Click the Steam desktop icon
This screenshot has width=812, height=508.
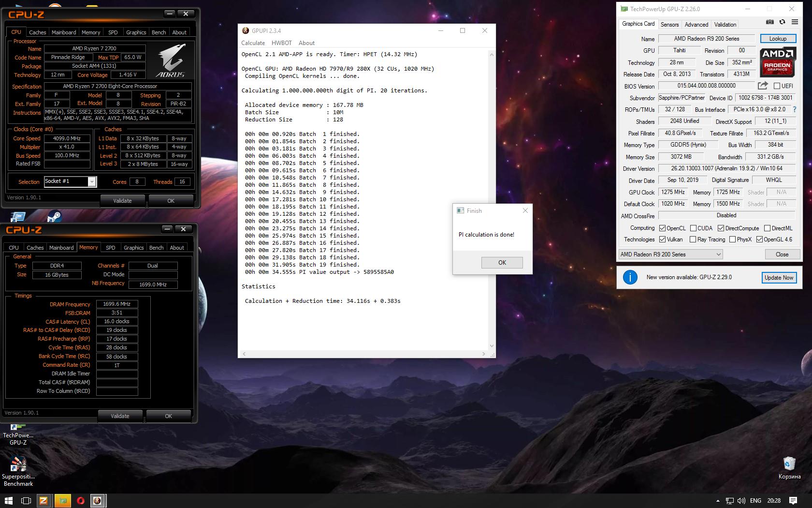point(54,216)
